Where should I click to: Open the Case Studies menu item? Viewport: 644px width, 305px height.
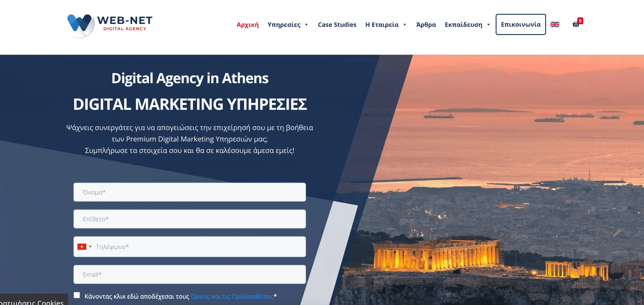pos(337,25)
